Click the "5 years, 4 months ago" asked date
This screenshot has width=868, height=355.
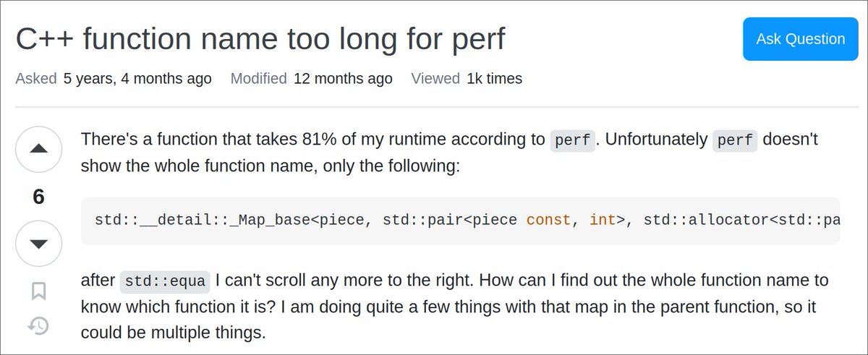pyautogui.click(x=137, y=78)
